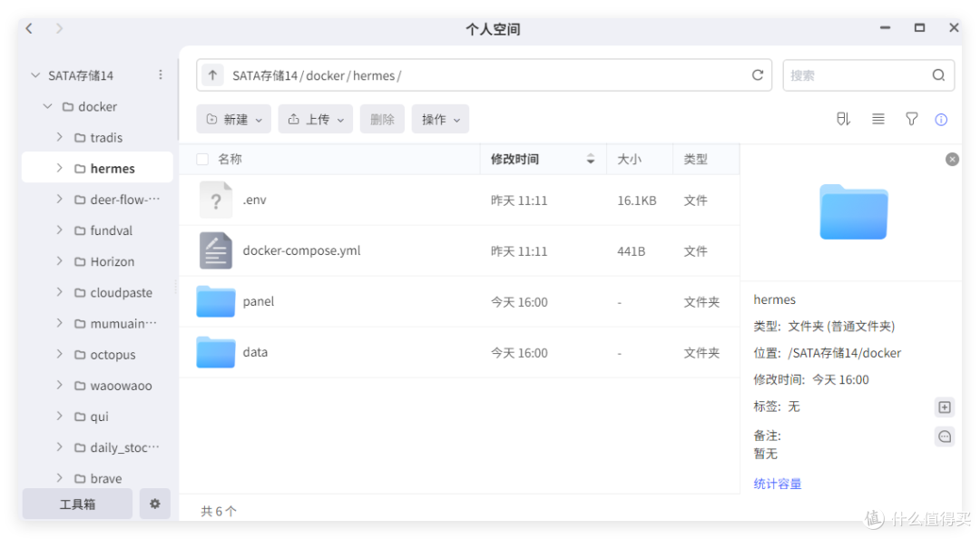Open the filter funnel icon
Viewport: 980px width, 539px height.
(x=911, y=119)
